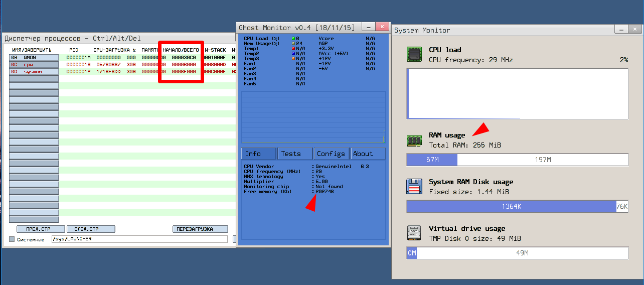This screenshot has width=644, height=285.
Task: Open the About tab in Ghost Monitor
Action: click(x=368, y=154)
